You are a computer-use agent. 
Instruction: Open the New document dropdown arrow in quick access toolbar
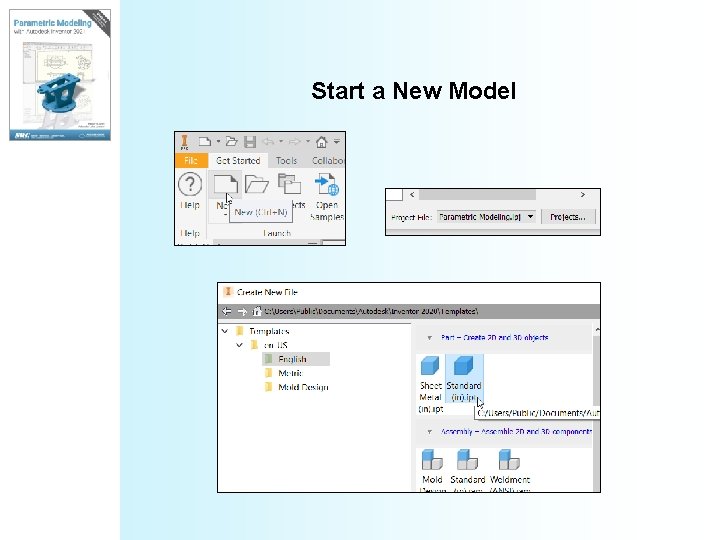pyautogui.click(x=219, y=141)
